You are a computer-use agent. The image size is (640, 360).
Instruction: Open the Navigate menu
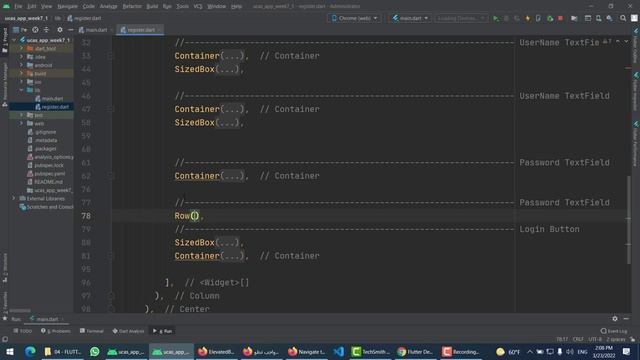[67, 6]
